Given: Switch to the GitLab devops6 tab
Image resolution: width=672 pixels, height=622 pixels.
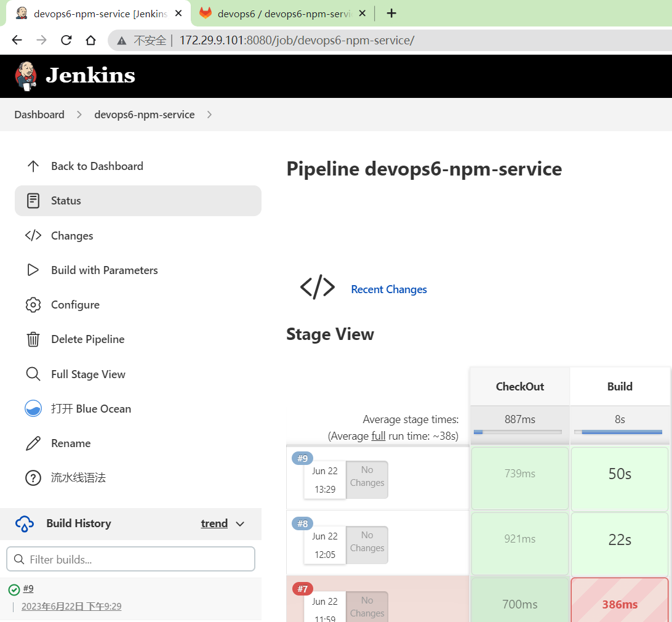Looking at the screenshot, I should [282, 14].
